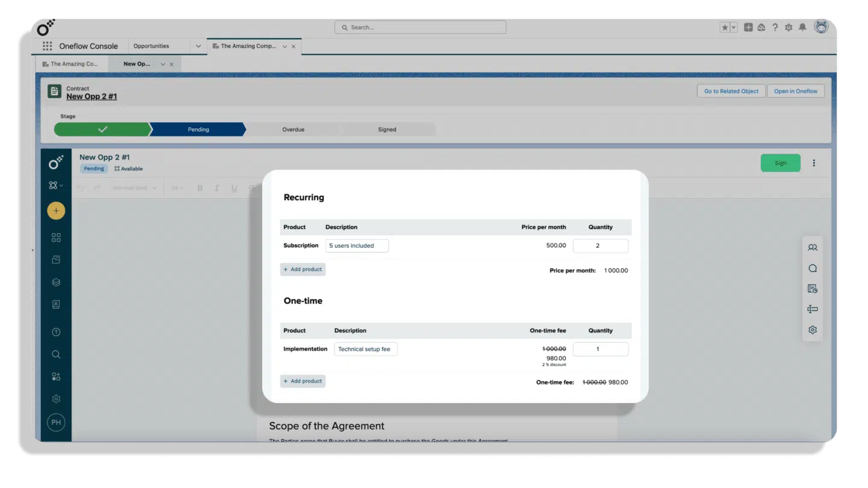Screen dimensions: 868x488
Task: Open the participants icon in right panel
Action: [813, 248]
